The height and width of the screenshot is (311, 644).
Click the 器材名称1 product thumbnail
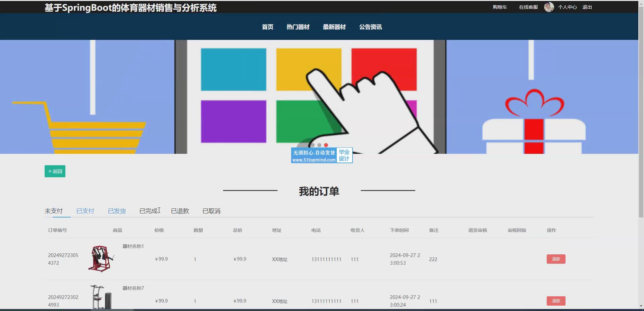coord(101,258)
